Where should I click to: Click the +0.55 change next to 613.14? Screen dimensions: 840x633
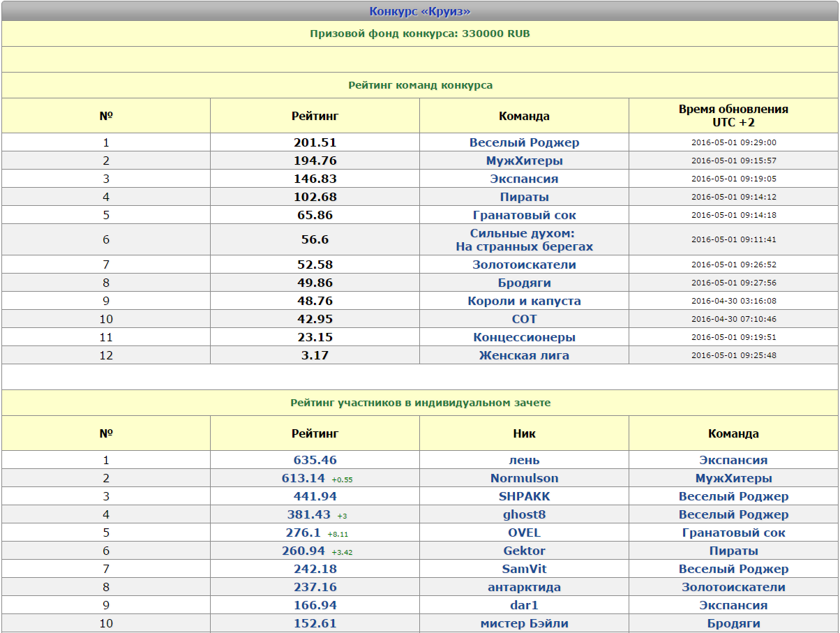pos(342,479)
